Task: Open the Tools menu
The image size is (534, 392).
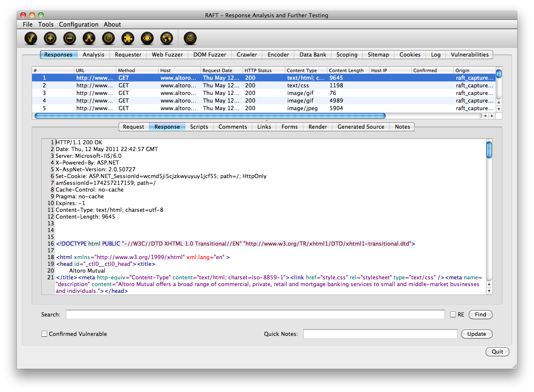Action: 46,24
